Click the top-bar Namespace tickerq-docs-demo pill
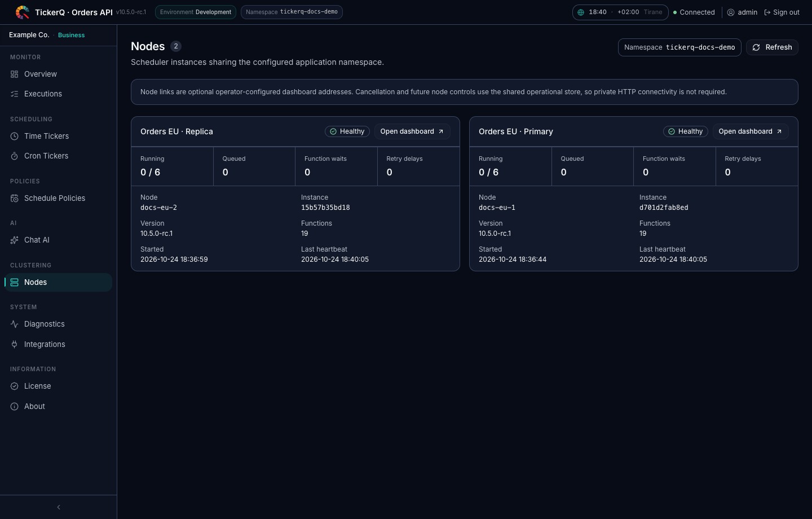This screenshot has height=519, width=812. point(292,12)
